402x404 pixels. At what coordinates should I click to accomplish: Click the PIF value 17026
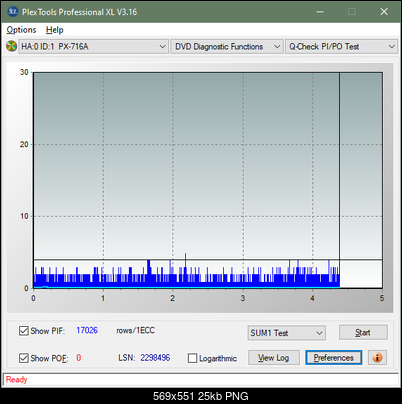pyautogui.click(x=87, y=330)
